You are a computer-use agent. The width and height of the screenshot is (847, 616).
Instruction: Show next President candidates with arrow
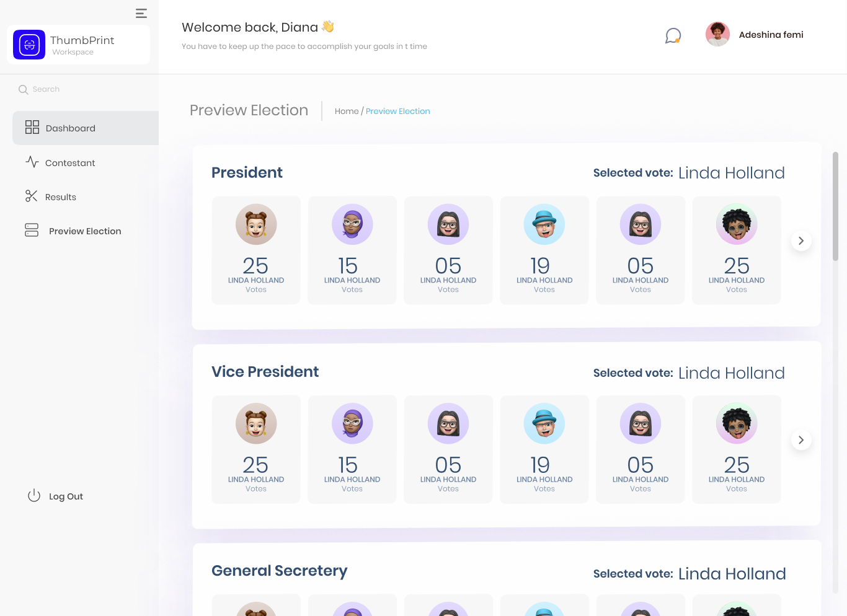click(801, 240)
